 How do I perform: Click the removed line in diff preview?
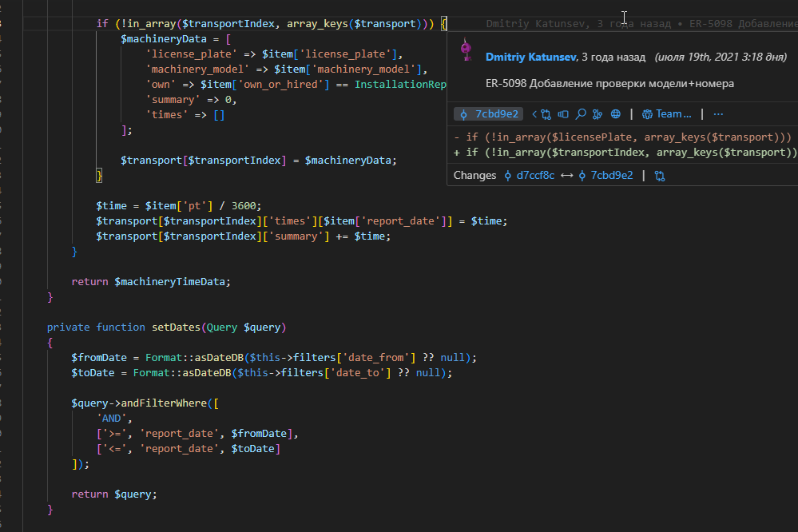point(622,137)
